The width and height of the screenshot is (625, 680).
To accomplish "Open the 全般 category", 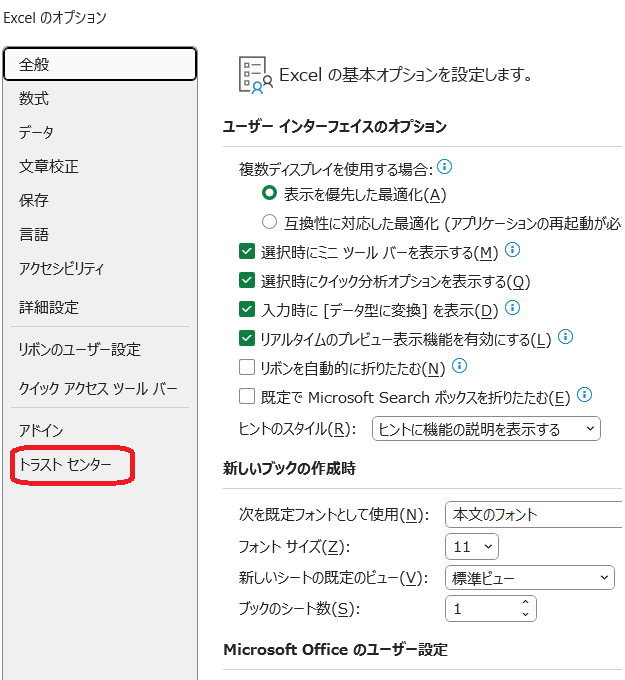I will click(x=100, y=64).
